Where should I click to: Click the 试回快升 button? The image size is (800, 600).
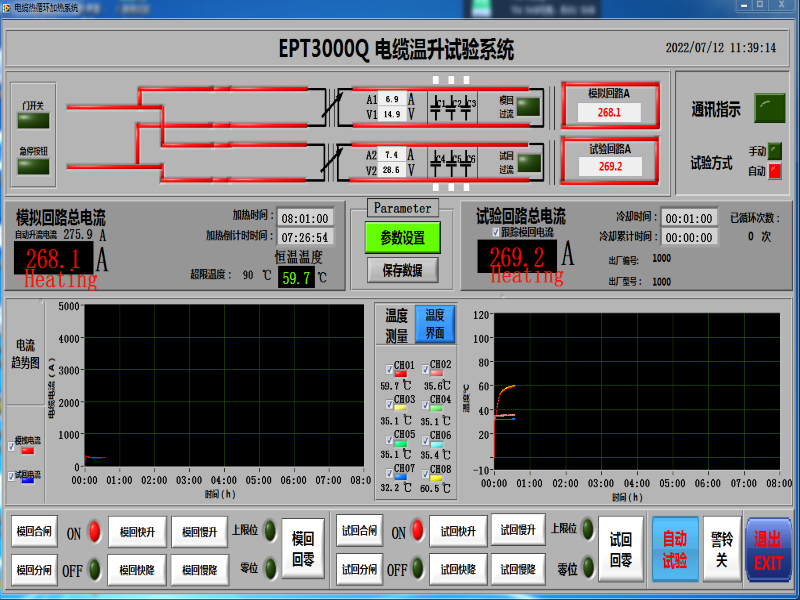(x=458, y=531)
